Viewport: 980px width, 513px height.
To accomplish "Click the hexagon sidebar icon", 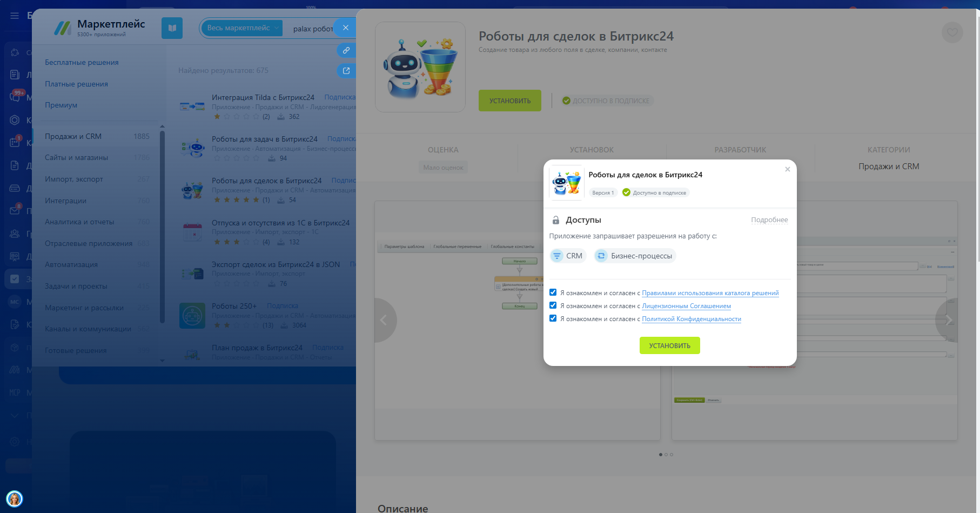I will 15,120.
